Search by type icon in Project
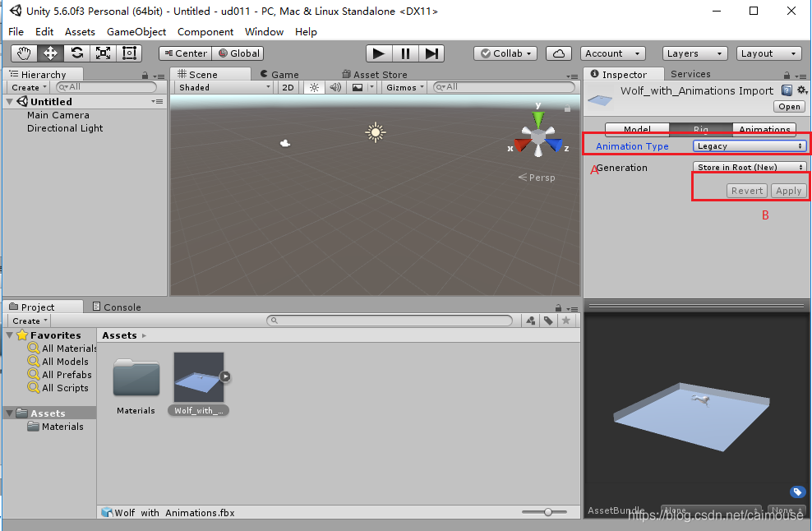The width and height of the screenshot is (812, 531). (x=531, y=321)
